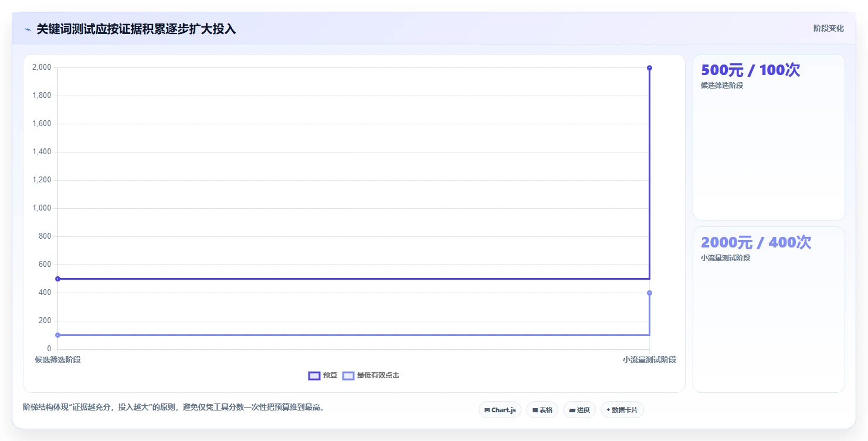Choose the 数据卡片 pill button
This screenshot has width=868, height=441.
click(622, 410)
